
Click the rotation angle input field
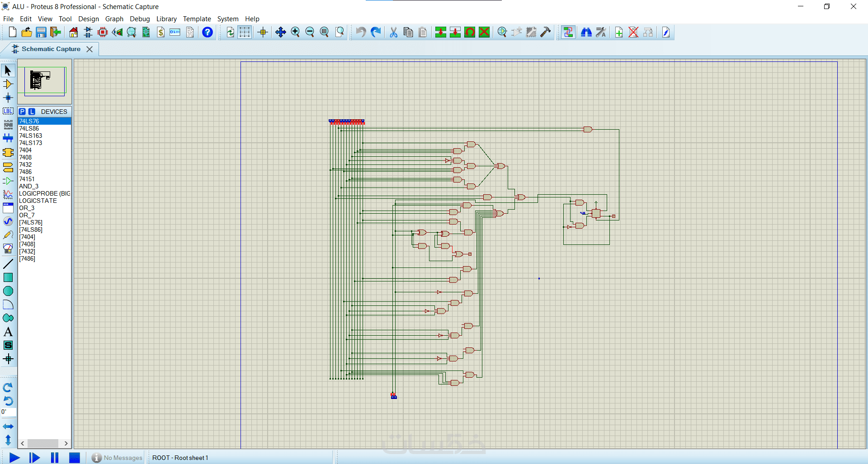tap(9, 412)
